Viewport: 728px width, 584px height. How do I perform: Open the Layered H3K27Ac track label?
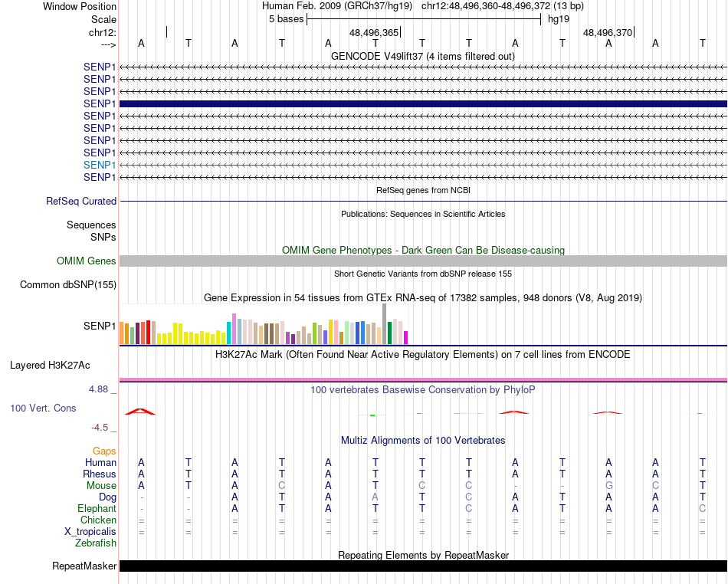click(50, 365)
